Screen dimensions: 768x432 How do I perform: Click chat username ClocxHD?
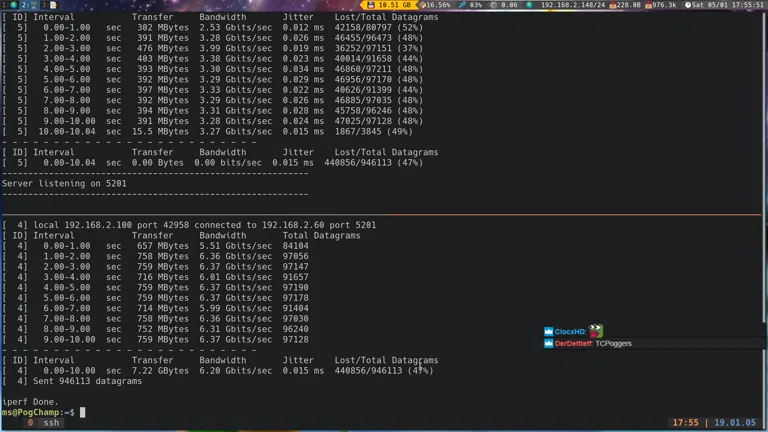[x=570, y=331]
